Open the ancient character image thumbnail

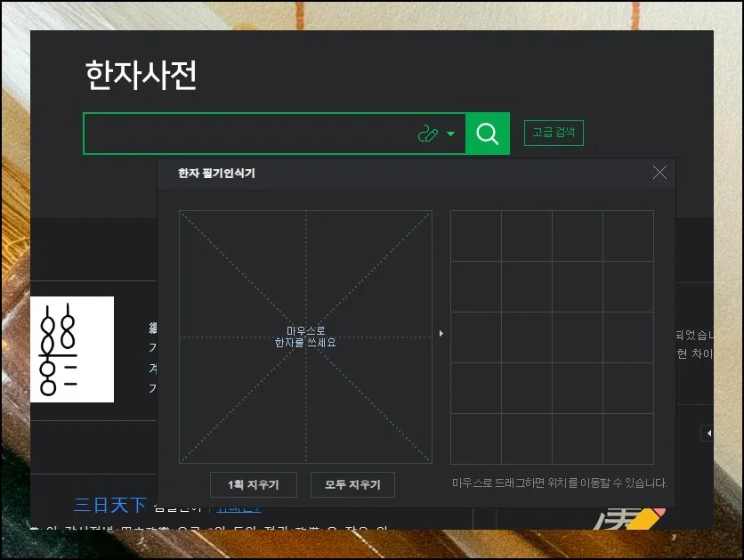coord(72,349)
